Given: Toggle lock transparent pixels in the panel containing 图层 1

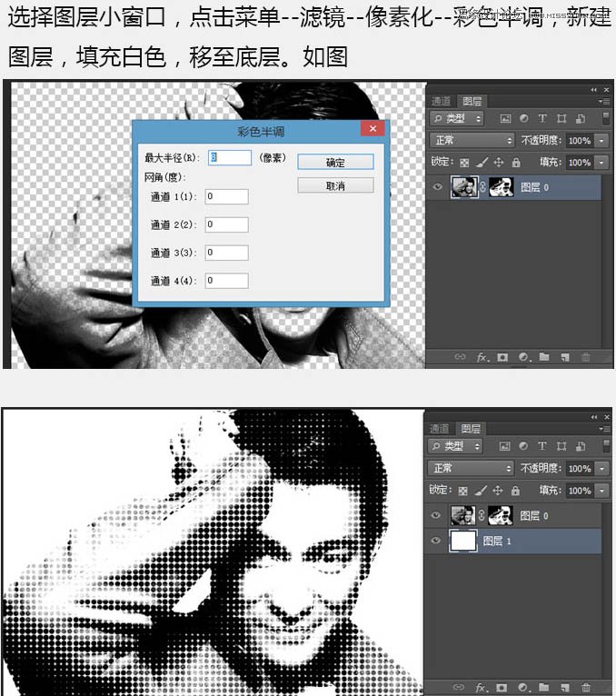Looking at the screenshot, I should click(462, 491).
